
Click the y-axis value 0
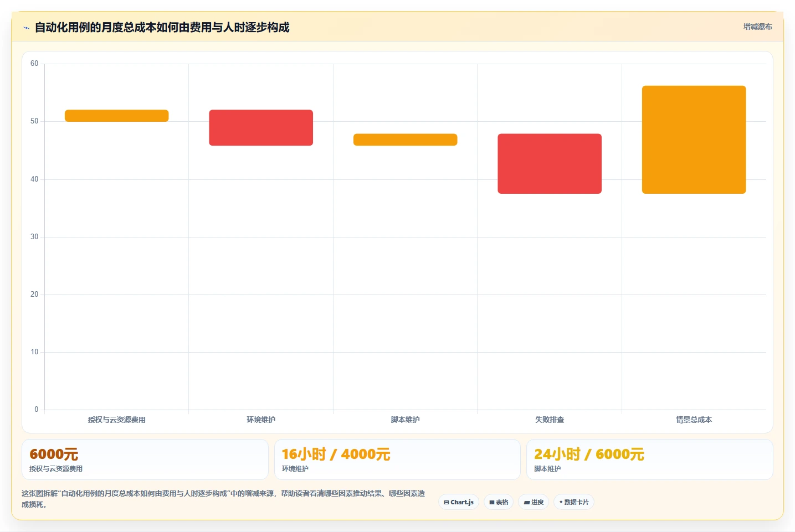[x=37, y=410]
